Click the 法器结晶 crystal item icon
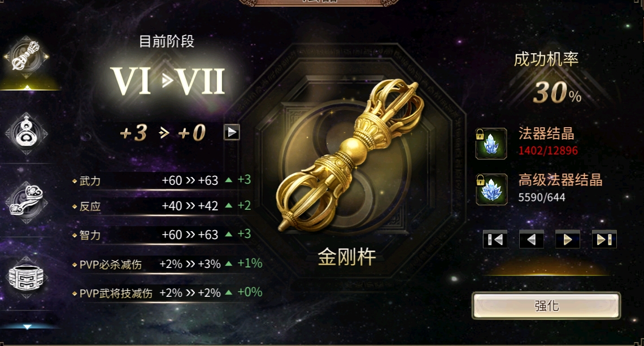 click(491, 144)
